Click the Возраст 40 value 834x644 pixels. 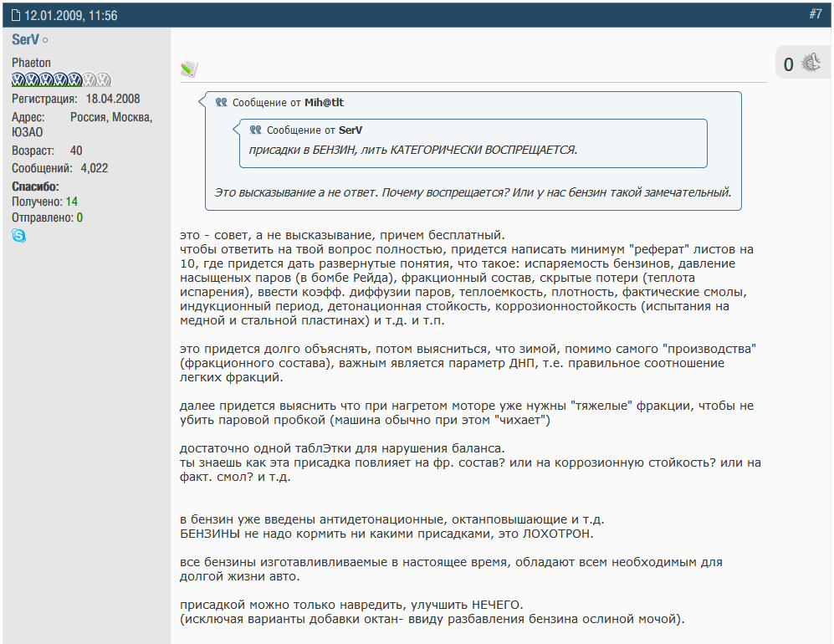[x=76, y=151]
